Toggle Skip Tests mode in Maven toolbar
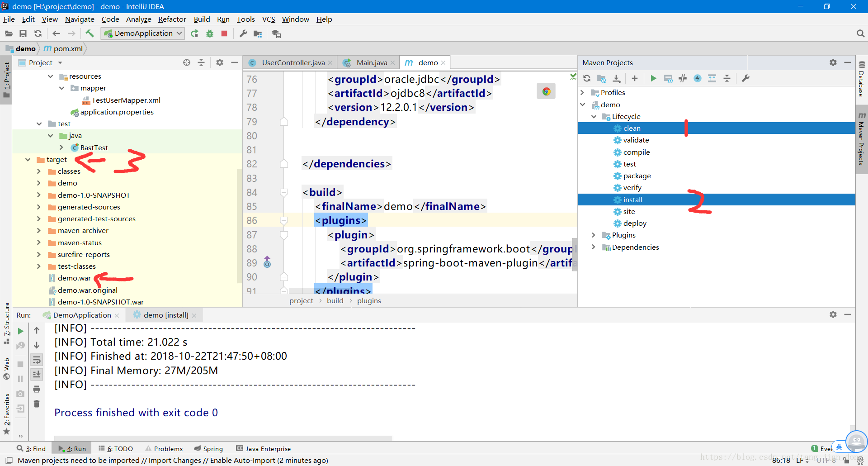Image resolution: width=868 pixels, height=466 pixels. pos(698,78)
